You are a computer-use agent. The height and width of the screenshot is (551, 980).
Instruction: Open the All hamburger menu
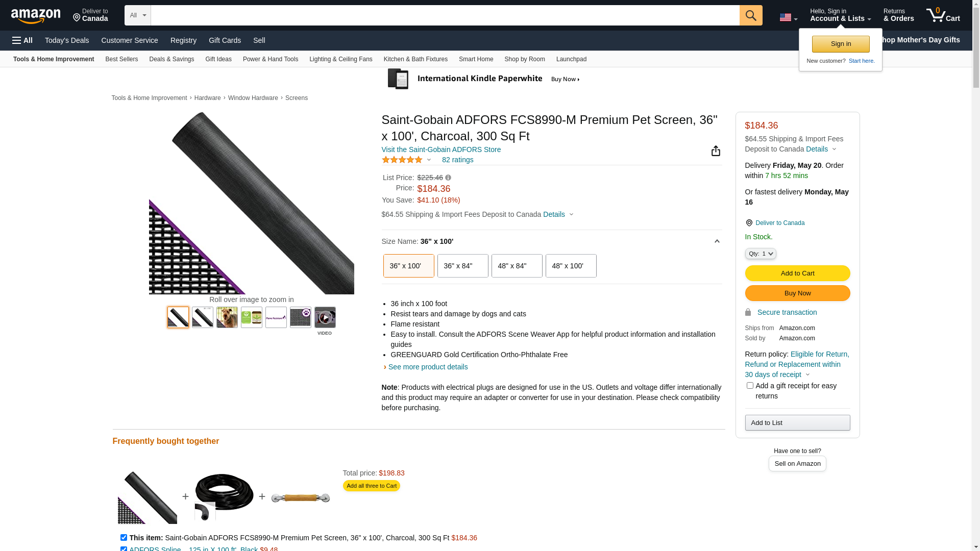[x=22, y=40]
